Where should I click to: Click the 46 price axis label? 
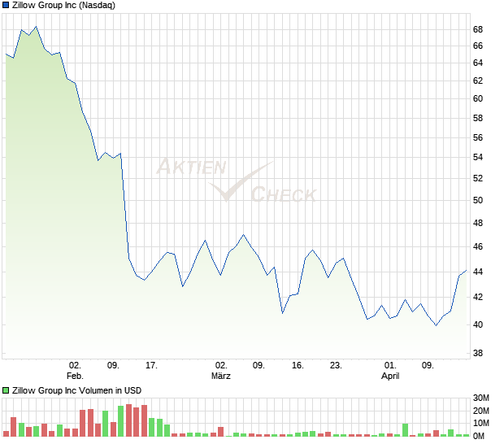point(478,246)
